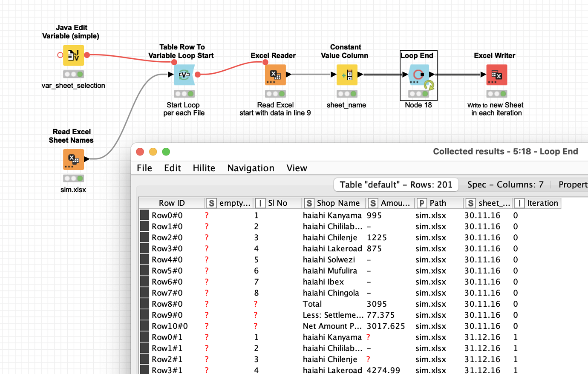
Task: Open the Navigation menu
Action: [x=251, y=168]
